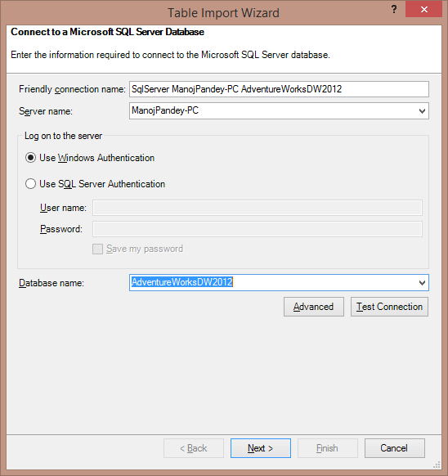The height and width of the screenshot is (476, 448).
Task: Click the resize grip at dialog corner
Action: click(437, 465)
